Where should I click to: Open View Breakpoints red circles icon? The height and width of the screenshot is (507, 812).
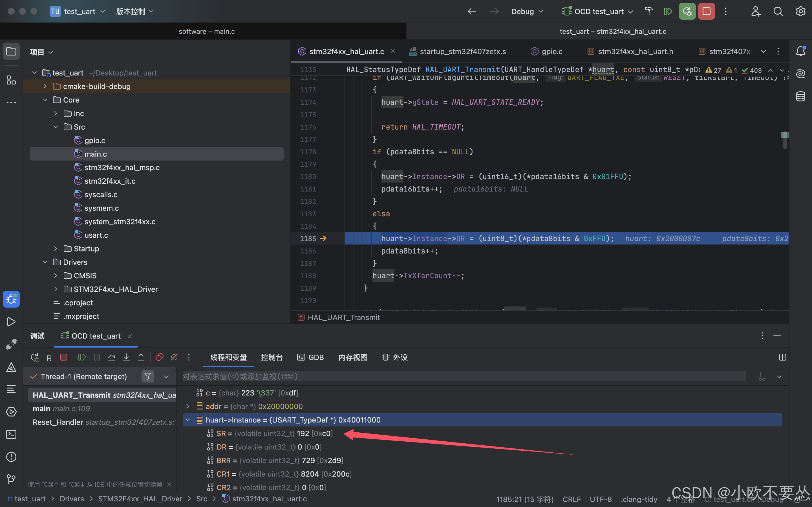[159, 357]
